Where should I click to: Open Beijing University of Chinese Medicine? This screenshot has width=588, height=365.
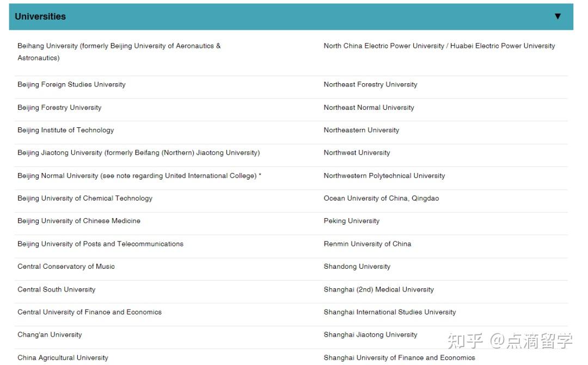78,221
